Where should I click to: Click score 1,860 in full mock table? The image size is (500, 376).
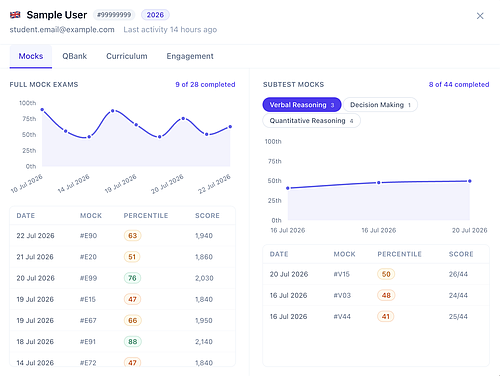(x=204, y=257)
